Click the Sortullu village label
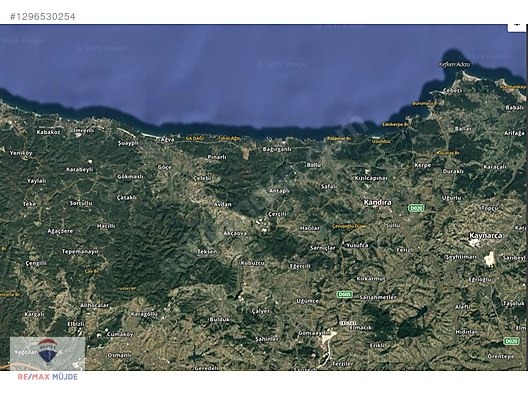528x396 pixels. 81,203
